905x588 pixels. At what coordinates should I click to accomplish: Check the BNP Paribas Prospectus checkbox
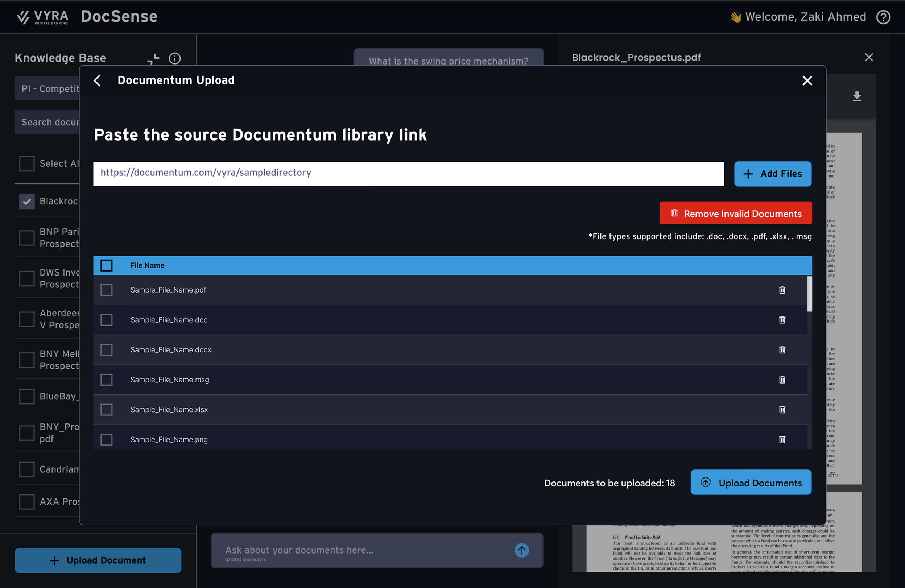click(27, 238)
